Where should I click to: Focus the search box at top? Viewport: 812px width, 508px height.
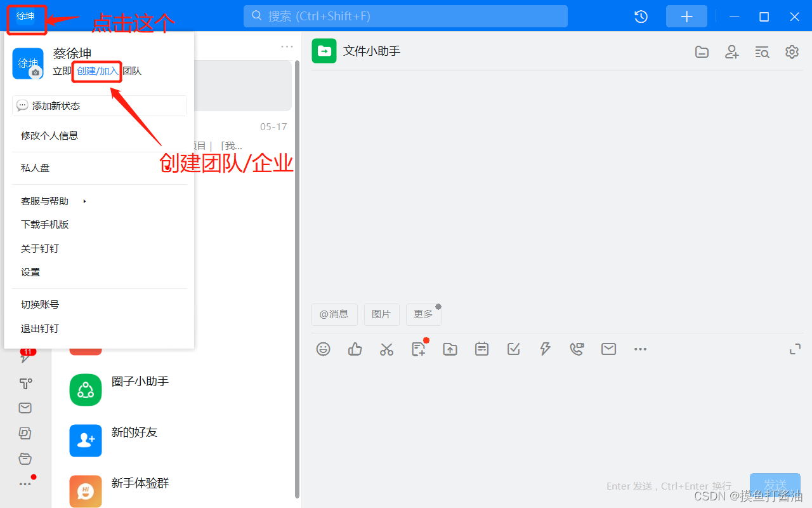pos(405,17)
